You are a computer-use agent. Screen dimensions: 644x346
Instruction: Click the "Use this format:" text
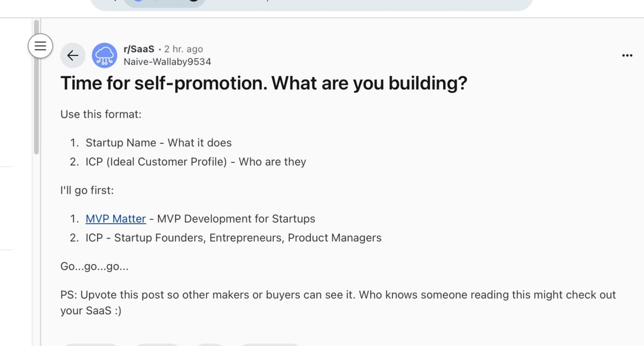coord(101,114)
